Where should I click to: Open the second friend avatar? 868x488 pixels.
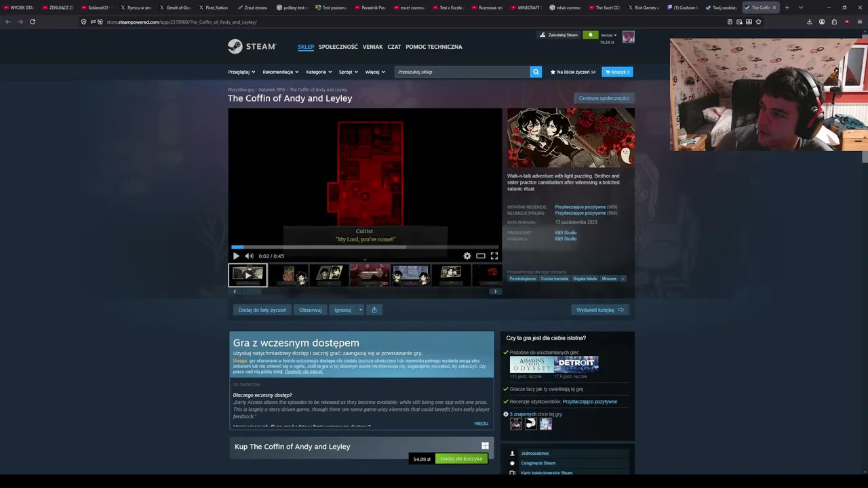(x=531, y=424)
